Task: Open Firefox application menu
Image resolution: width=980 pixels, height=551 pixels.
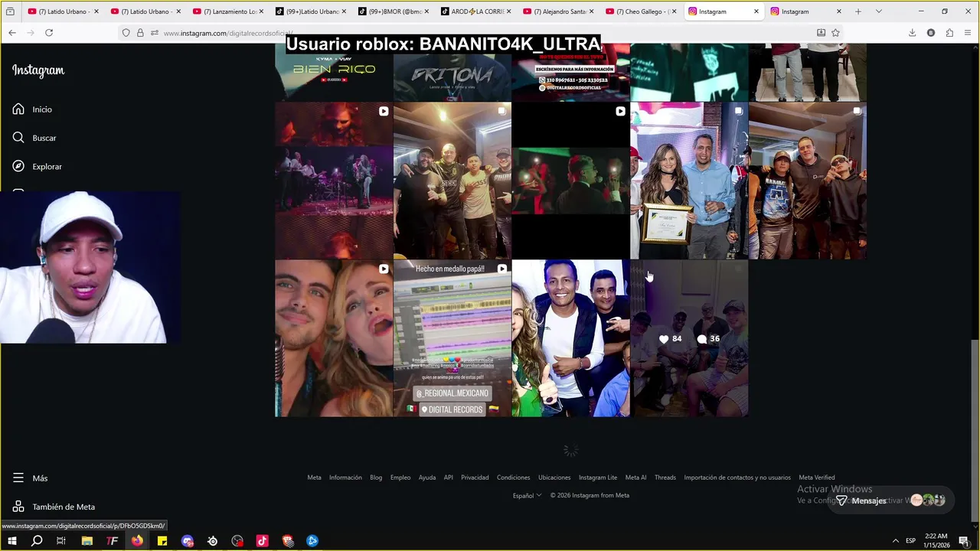Action: pyautogui.click(x=969, y=33)
